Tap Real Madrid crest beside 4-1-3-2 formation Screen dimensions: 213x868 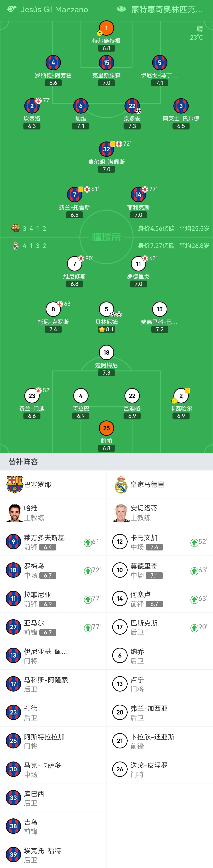pos(15,246)
